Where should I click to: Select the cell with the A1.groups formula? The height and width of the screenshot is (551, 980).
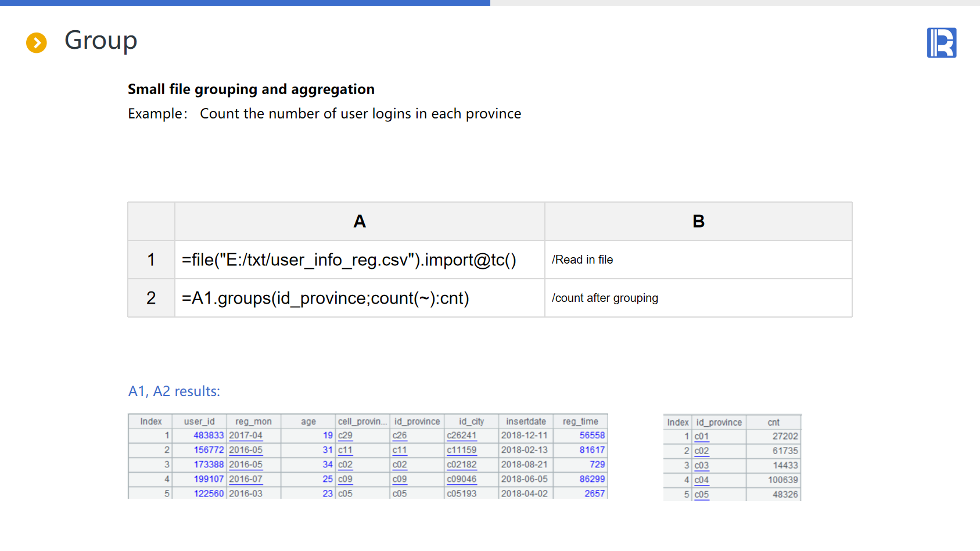click(325, 298)
